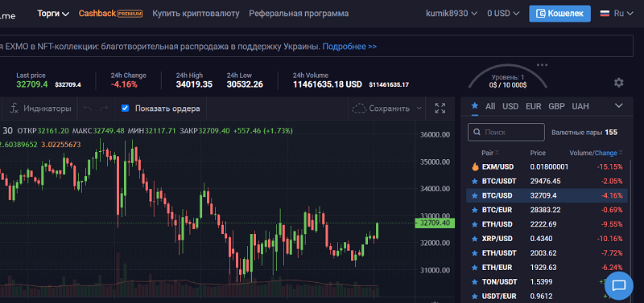Undo the last chart action
The width and height of the screenshot is (644, 303).
(87, 109)
